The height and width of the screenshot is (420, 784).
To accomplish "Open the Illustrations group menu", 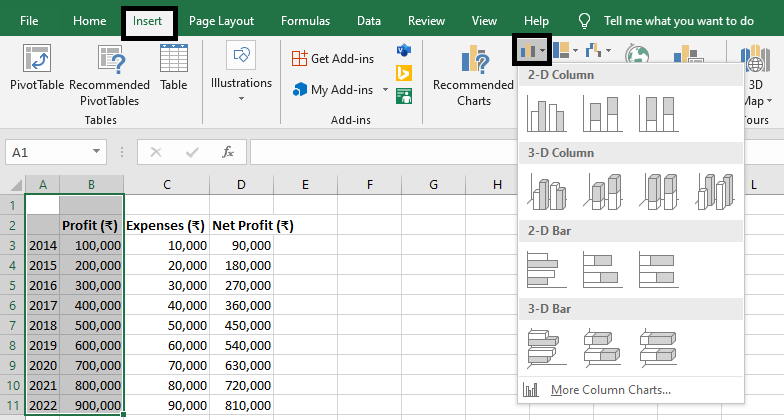I will [x=241, y=72].
